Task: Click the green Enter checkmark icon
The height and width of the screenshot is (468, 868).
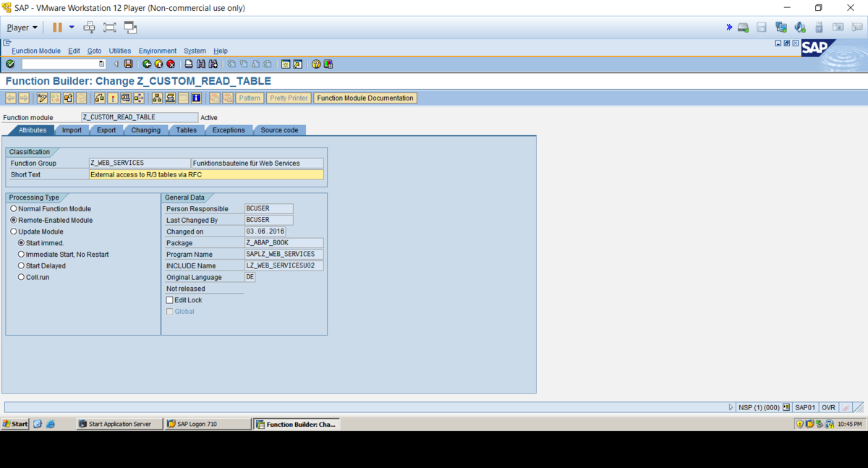Action: pyautogui.click(x=10, y=64)
